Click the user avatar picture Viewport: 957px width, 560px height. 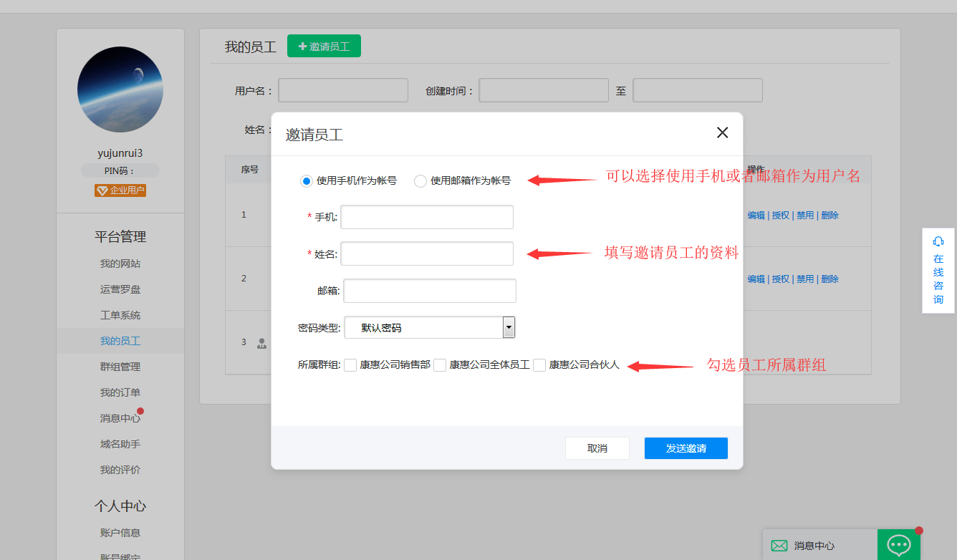pos(120,90)
